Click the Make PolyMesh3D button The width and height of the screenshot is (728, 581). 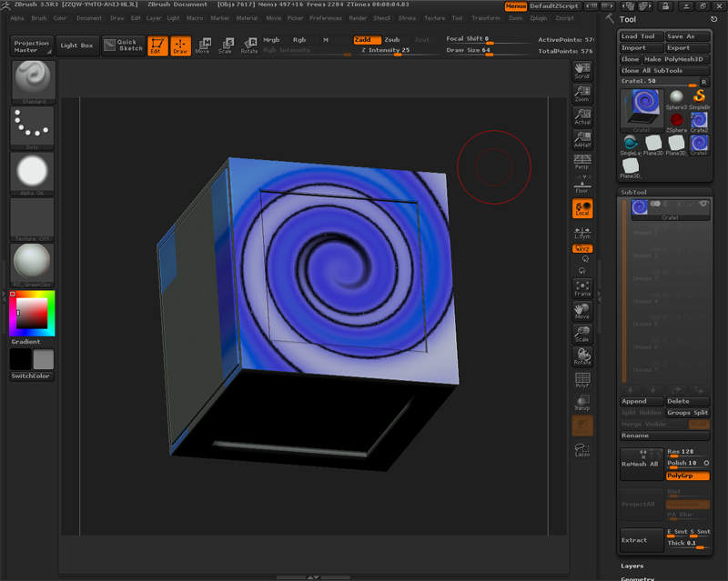click(x=677, y=59)
